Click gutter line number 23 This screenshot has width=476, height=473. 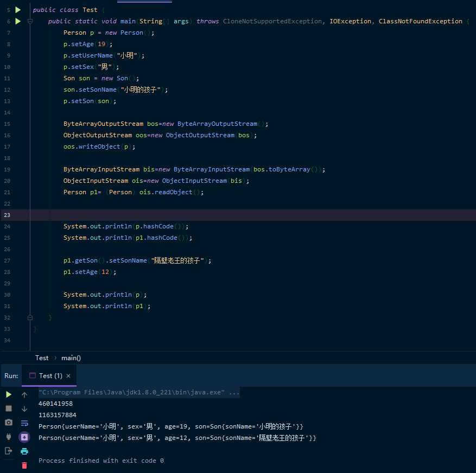tap(7, 215)
